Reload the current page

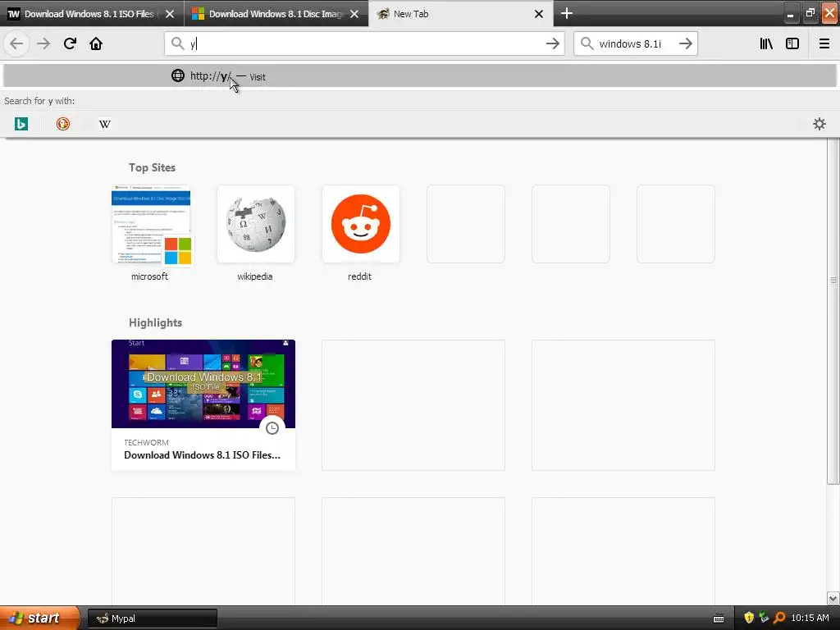70,43
